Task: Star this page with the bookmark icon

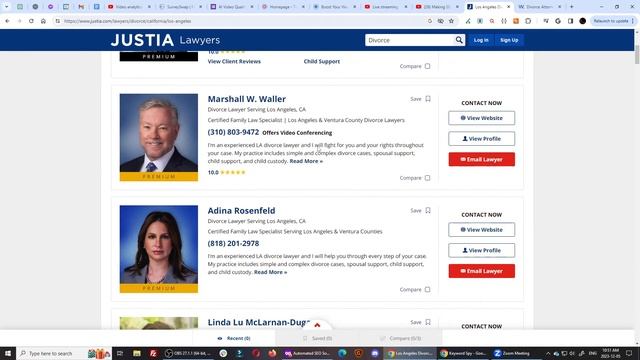Action: 451,21
